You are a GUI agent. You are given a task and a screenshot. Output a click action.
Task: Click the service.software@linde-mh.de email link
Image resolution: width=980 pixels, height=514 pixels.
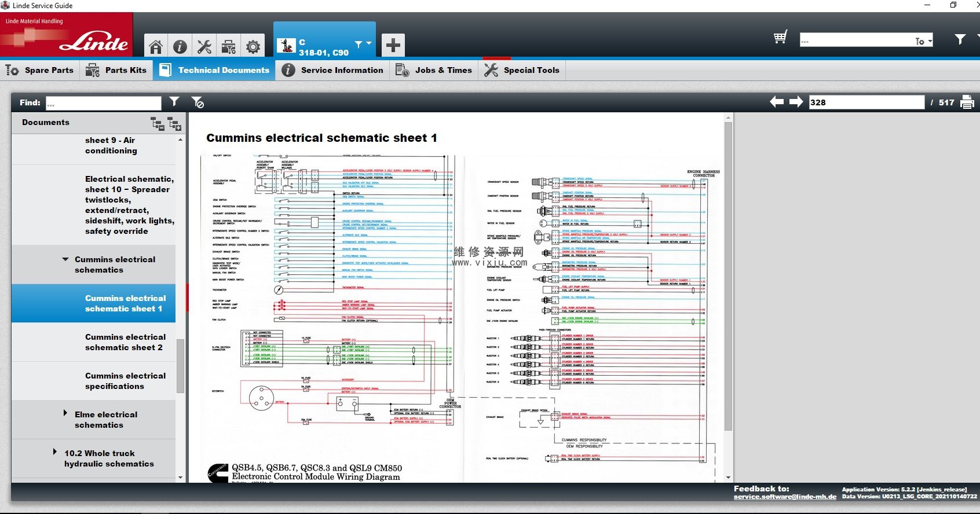(785, 497)
